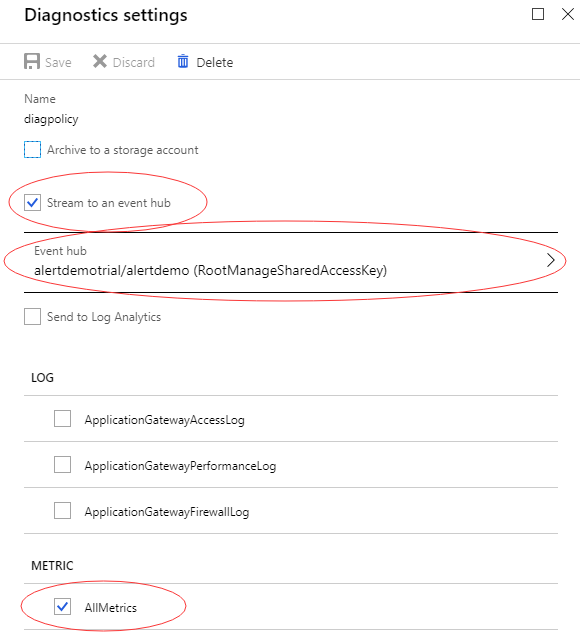Viewport: 580px width, 633px height.
Task: Click the Save text label
Action: coord(58,63)
